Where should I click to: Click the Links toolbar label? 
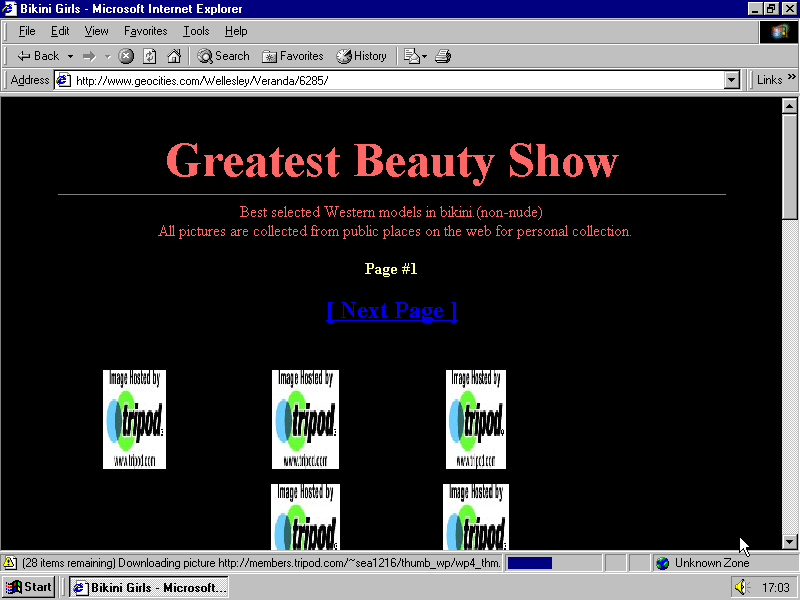point(769,80)
